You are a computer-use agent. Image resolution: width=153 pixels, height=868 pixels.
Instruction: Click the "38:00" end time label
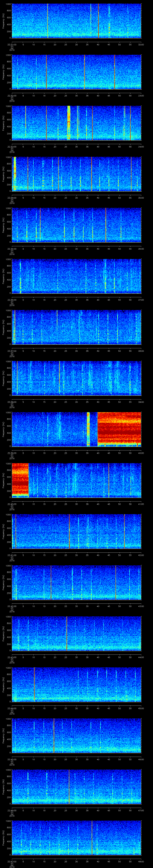(x=141, y=351)
